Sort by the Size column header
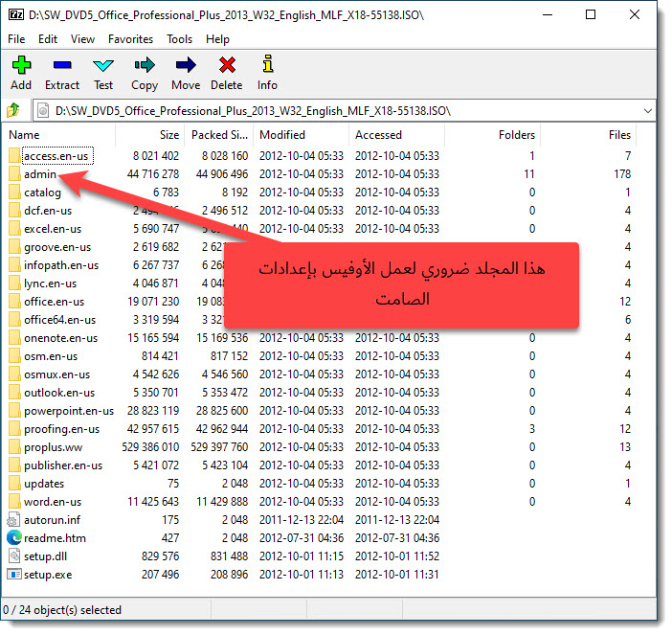This screenshot has width=672, height=635. point(150,135)
